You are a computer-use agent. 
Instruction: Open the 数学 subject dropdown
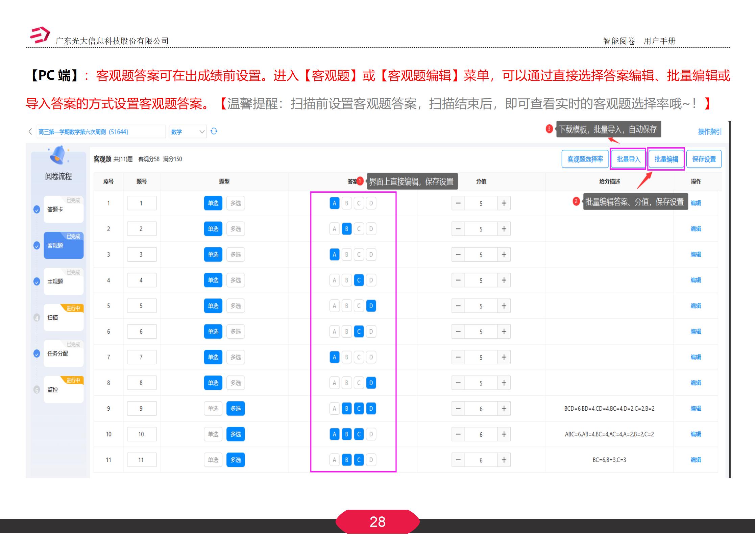coord(188,131)
